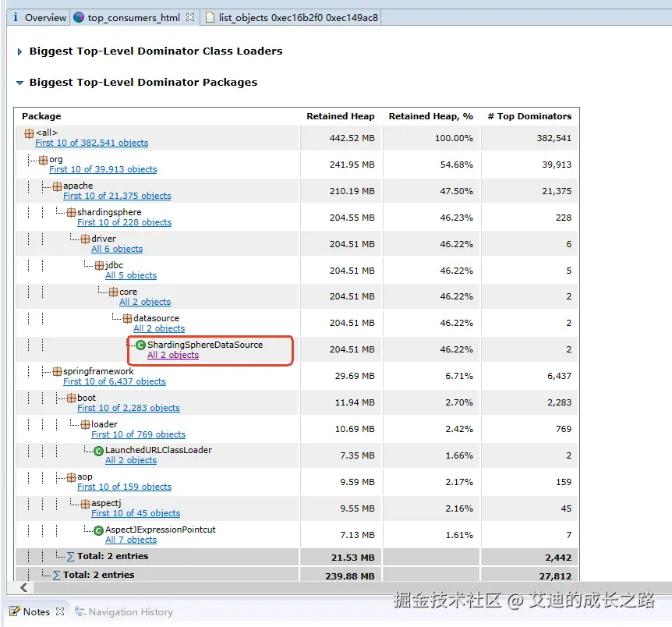The height and width of the screenshot is (627, 672).
Task: Click the springframework package icon
Action: pyautogui.click(x=58, y=372)
